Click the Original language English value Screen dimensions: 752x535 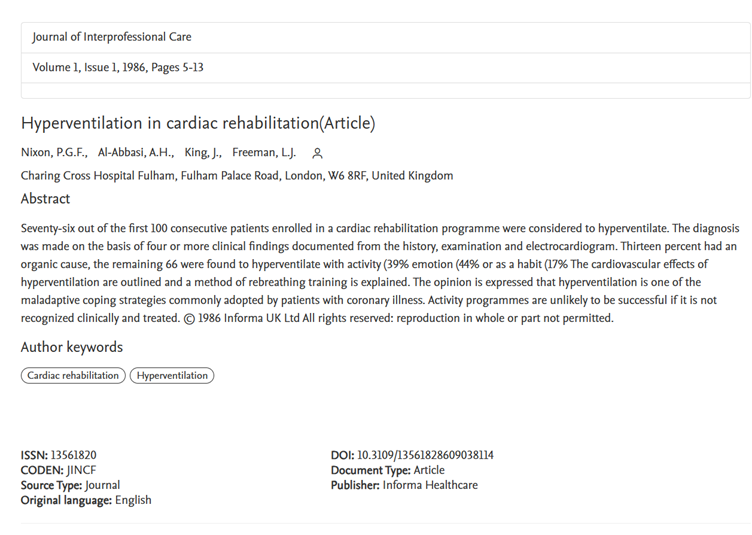tap(133, 500)
